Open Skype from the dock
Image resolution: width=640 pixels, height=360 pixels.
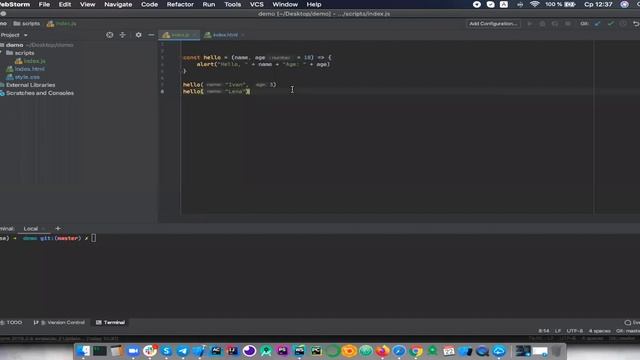(166, 351)
